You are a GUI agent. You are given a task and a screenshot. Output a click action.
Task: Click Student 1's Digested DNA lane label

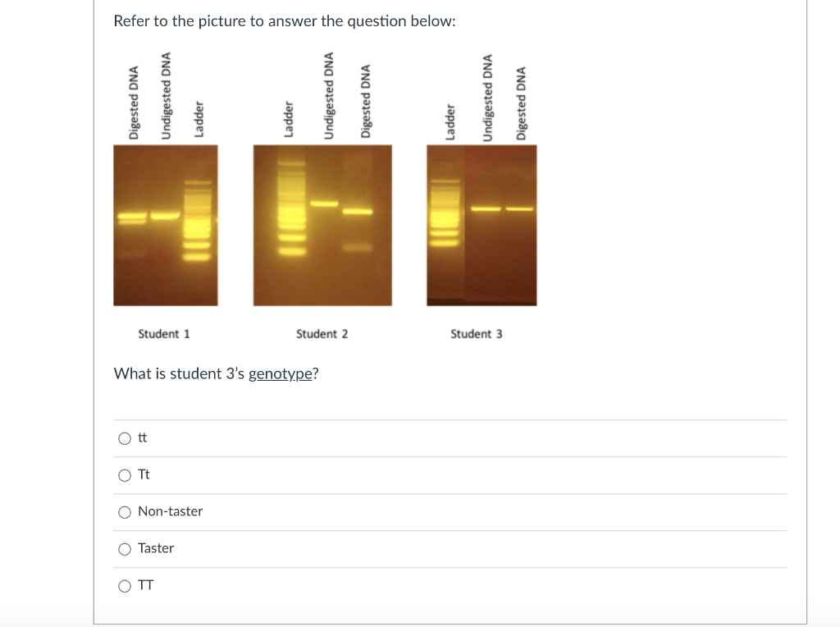[x=133, y=103]
